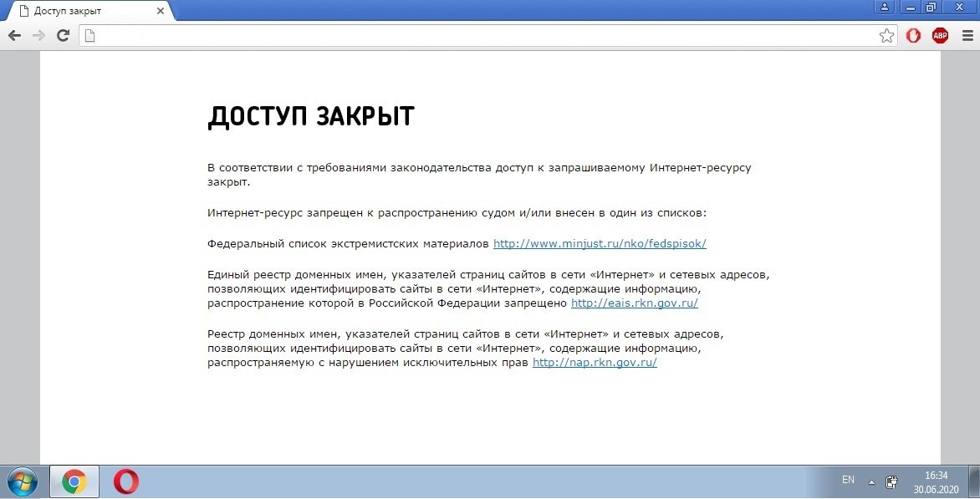Switch to Chrome in the taskbar

(74, 482)
